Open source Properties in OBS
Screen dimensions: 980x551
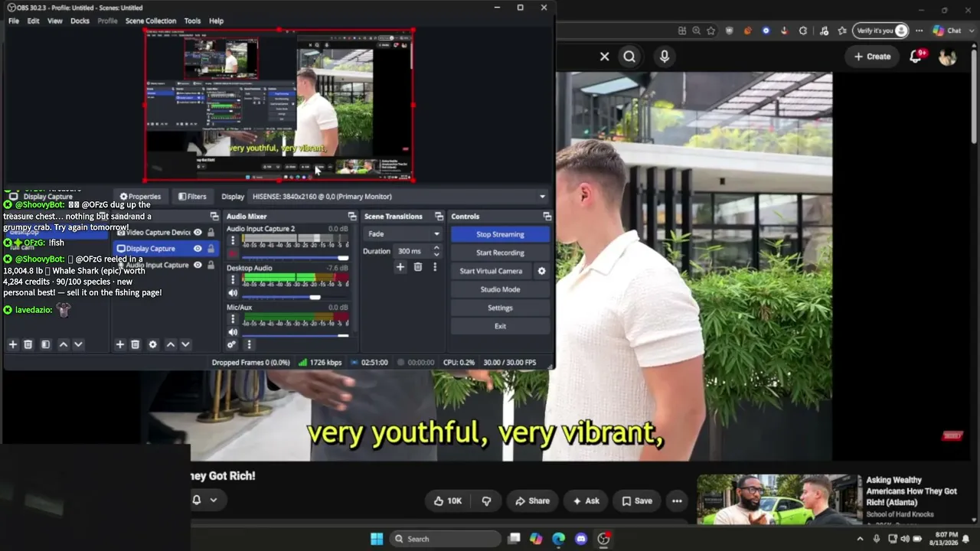[140, 197]
